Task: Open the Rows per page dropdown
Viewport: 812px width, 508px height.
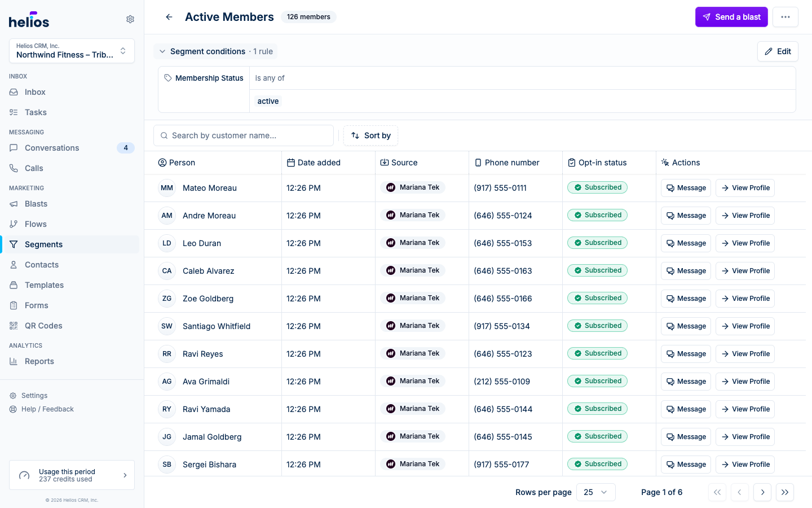Action: pos(596,492)
